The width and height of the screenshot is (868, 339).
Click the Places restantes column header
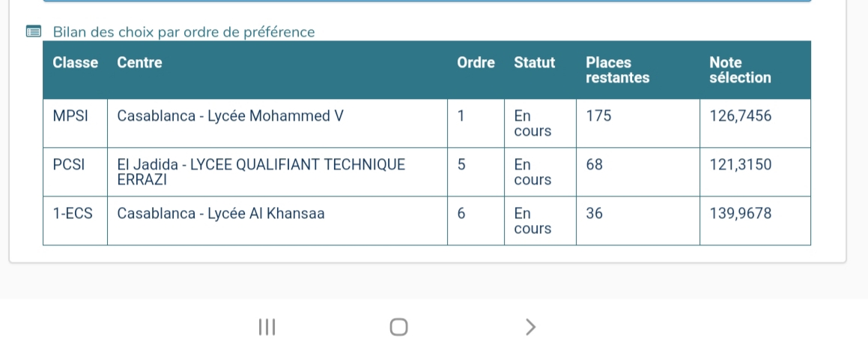tap(617, 70)
